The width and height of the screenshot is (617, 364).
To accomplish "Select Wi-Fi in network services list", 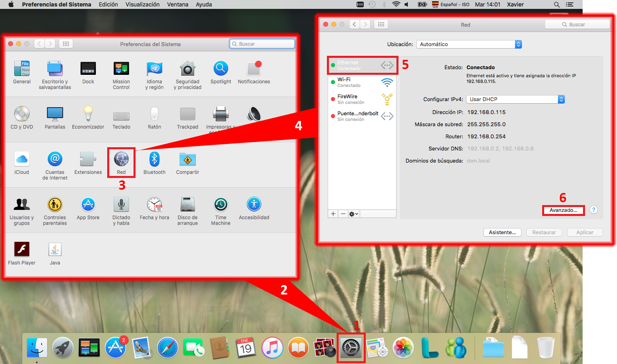I will [x=362, y=83].
